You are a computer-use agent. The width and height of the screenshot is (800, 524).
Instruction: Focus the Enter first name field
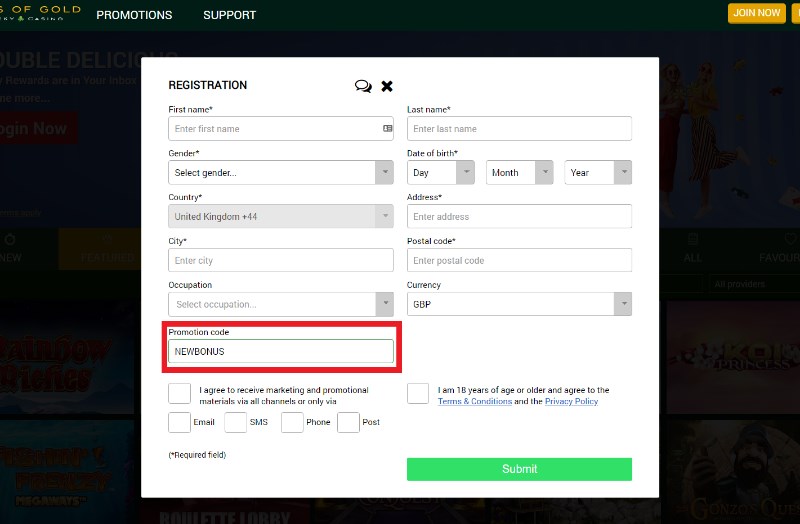(281, 129)
